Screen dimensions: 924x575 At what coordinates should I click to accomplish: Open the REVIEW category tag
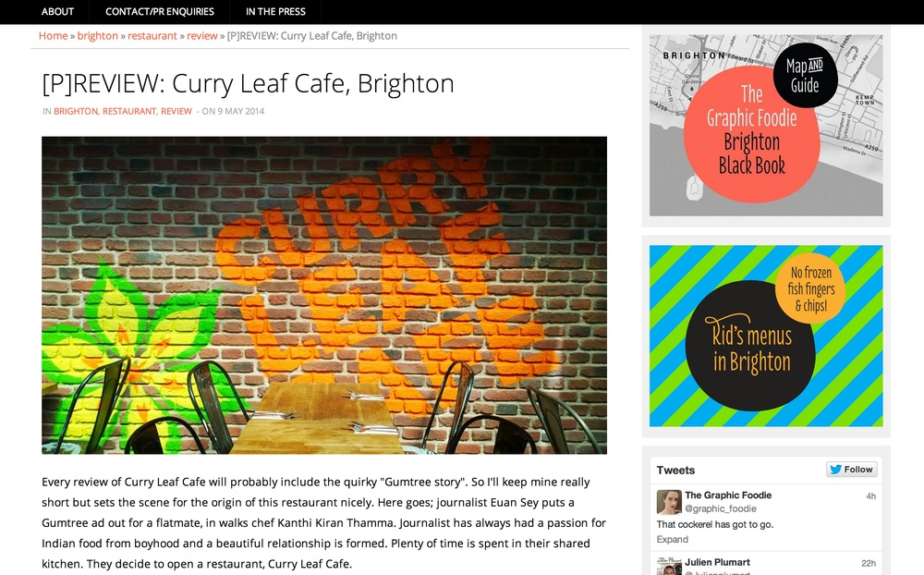point(176,111)
